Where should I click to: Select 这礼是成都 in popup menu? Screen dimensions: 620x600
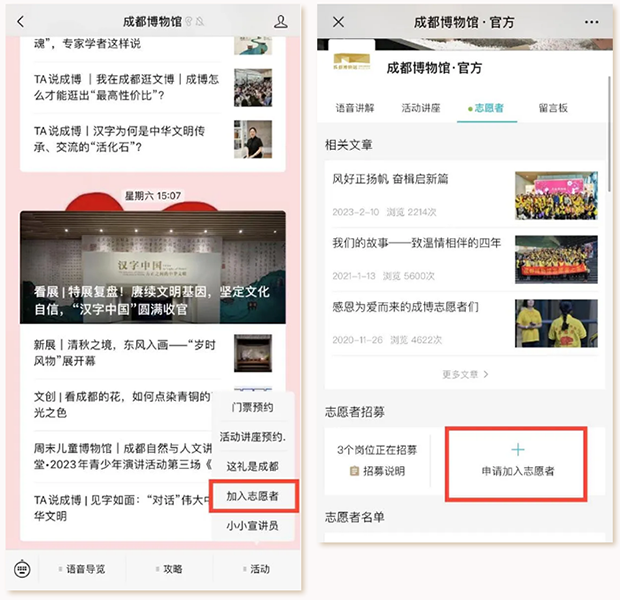point(253,466)
